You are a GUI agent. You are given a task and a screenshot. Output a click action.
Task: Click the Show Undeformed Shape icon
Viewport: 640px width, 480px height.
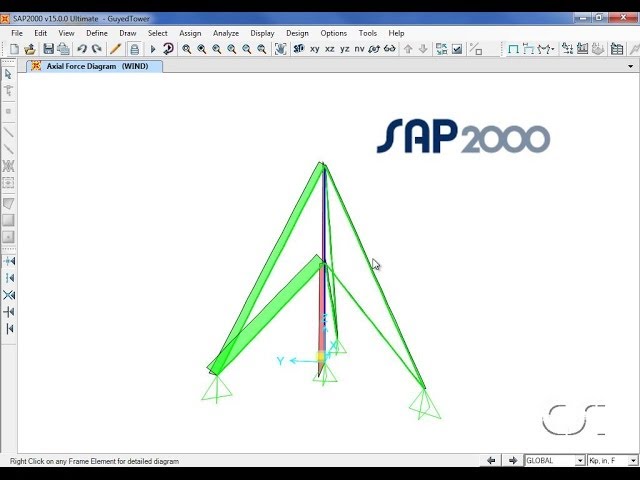tap(513, 49)
